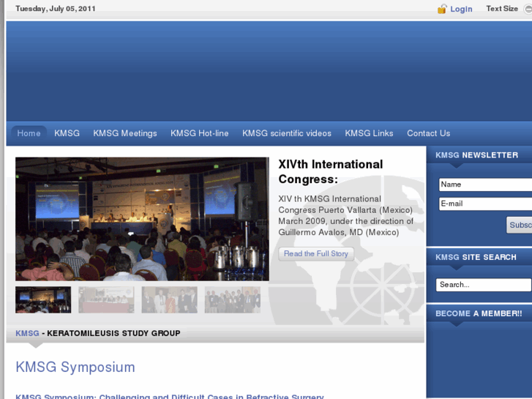This screenshot has height=399, width=532.
Task: Click the KMSG SITE SEARCH heading
Action: coord(476,257)
